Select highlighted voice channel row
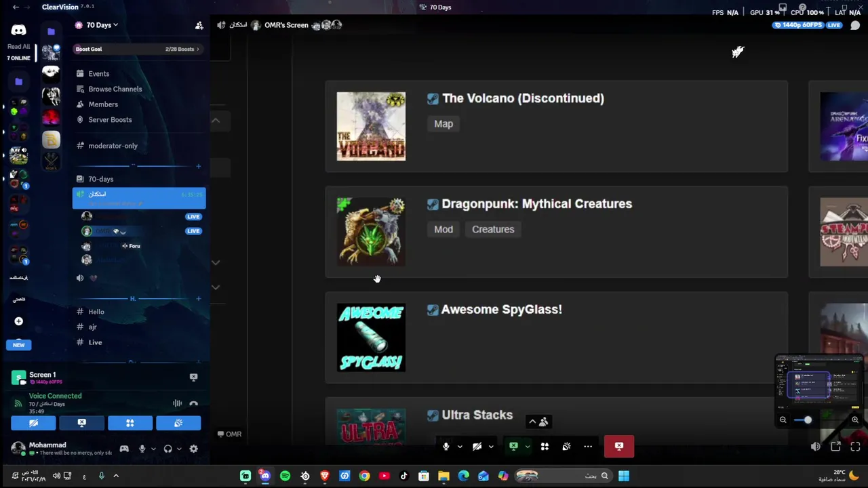This screenshot has width=868, height=488. pyautogui.click(x=139, y=198)
